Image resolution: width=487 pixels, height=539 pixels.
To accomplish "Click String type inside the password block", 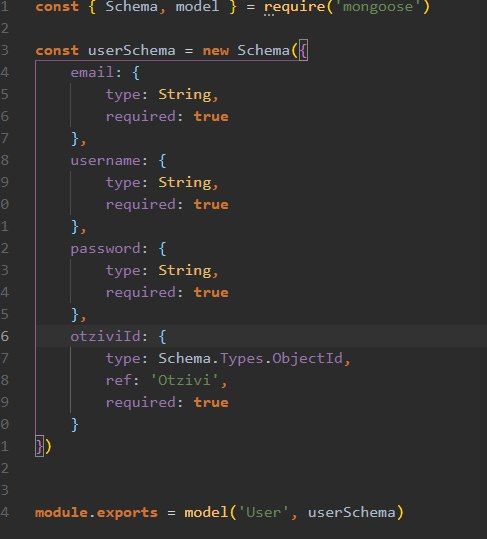I will 185,271.
